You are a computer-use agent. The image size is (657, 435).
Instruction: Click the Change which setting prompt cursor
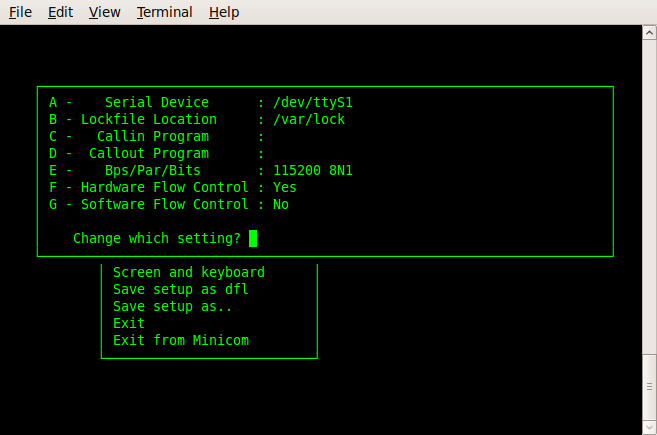[x=253, y=238]
